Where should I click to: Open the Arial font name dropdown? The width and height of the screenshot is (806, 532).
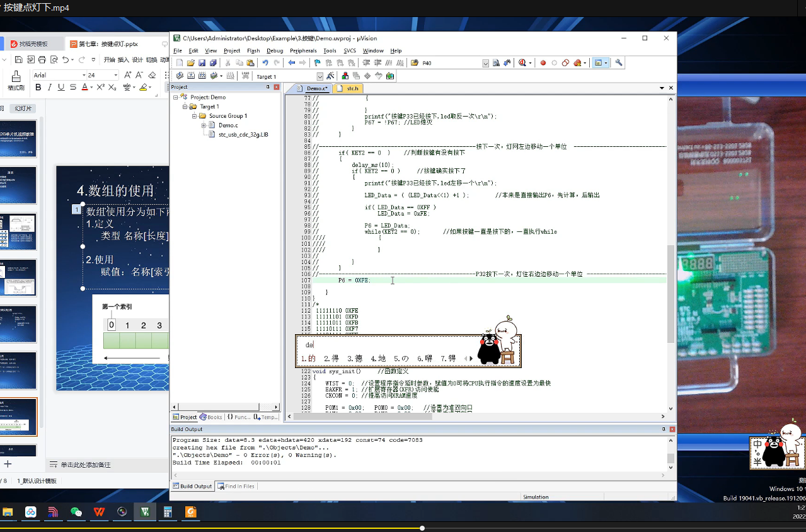(x=83, y=75)
